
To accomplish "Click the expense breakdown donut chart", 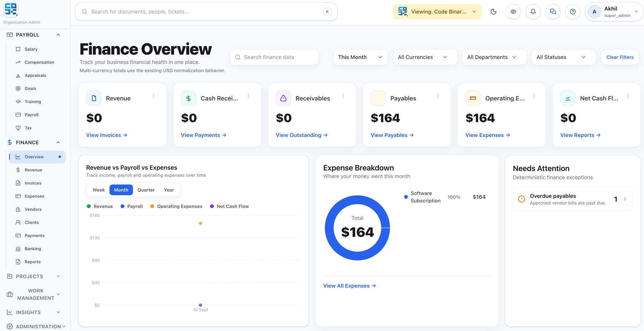I will pos(357,228).
